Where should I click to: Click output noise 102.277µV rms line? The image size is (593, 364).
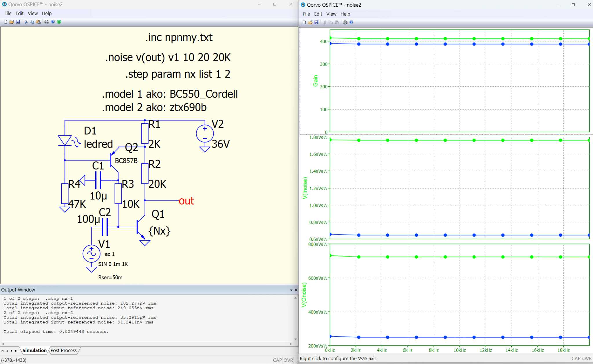(80, 303)
